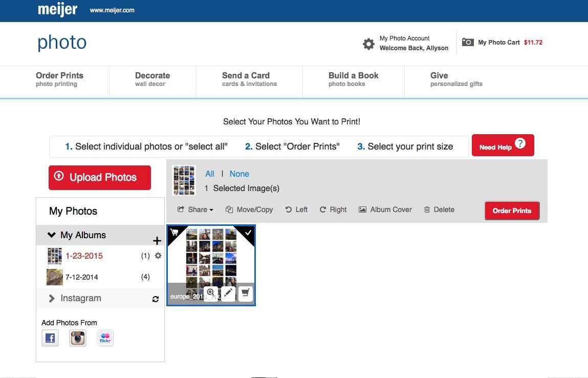Click the My Photos heading
588x378 pixels.
[73, 211]
